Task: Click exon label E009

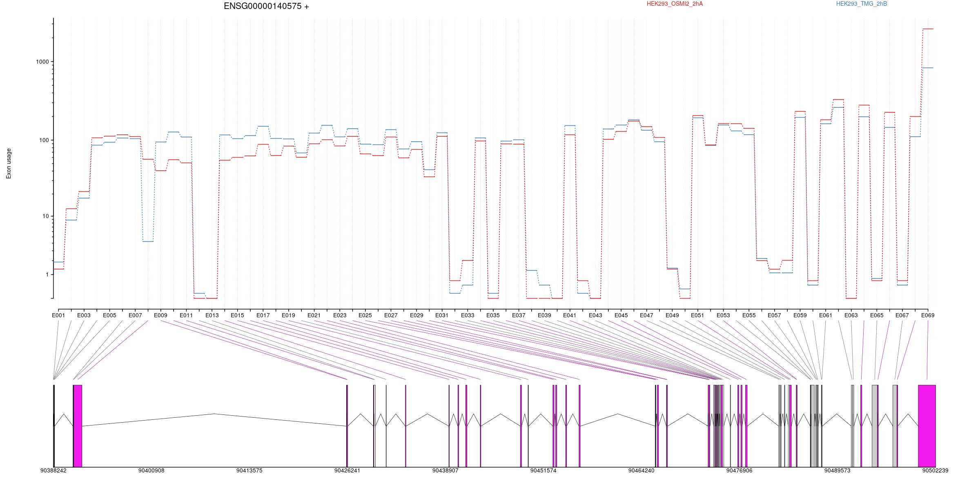Action: click(x=160, y=315)
